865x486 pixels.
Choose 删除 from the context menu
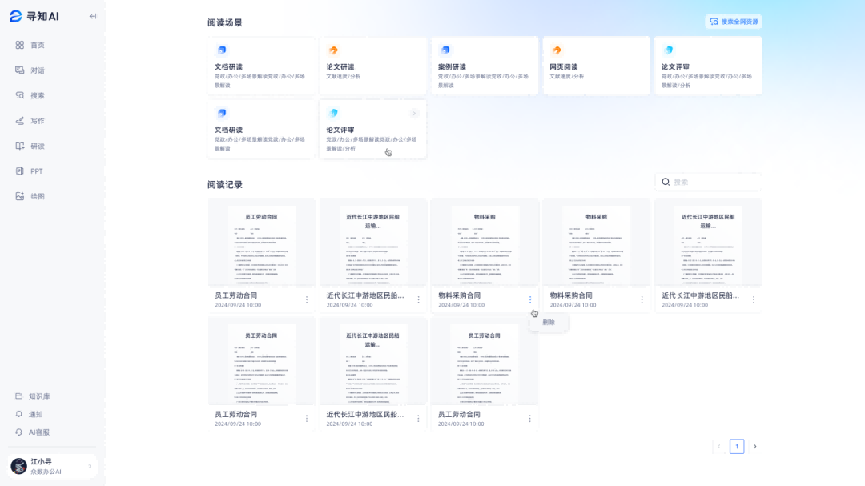click(x=548, y=323)
